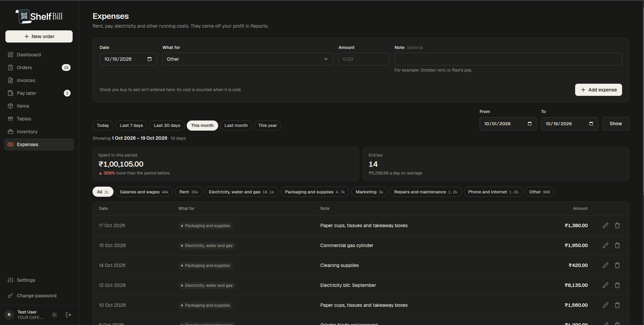Open the To date calendar picker
The height and width of the screenshot is (325, 644).
591,124
